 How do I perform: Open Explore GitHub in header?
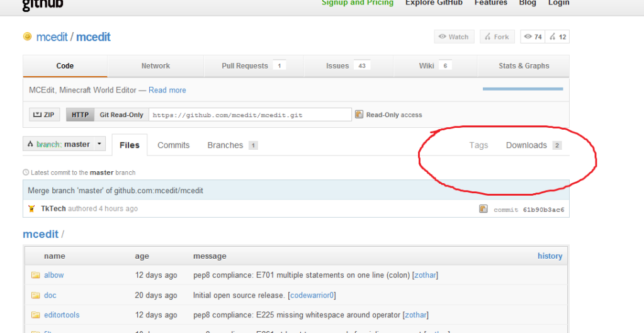(x=434, y=3)
